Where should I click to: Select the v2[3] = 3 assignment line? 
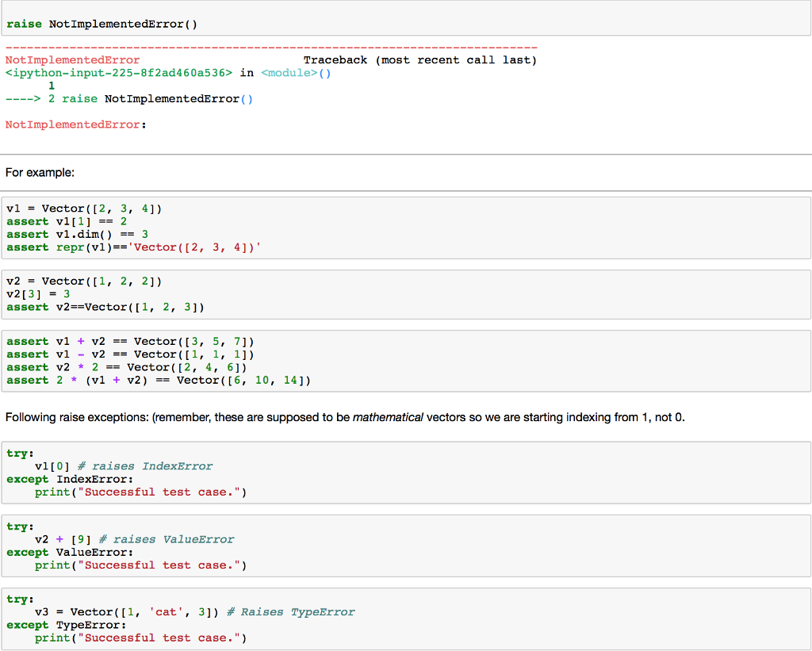[x=36, y=293]
